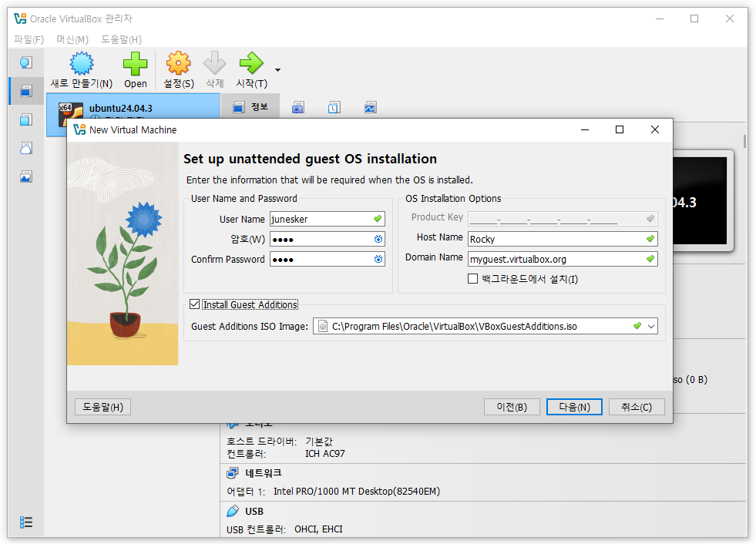Click the New (새로 만들기) toolbar icon

(x=81, y=64)
